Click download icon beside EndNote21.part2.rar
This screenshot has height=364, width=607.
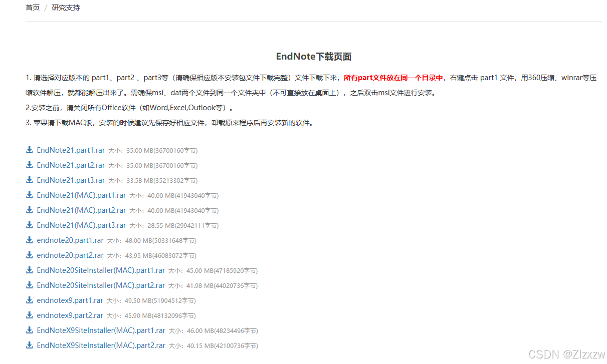click(x=29, y=165)
